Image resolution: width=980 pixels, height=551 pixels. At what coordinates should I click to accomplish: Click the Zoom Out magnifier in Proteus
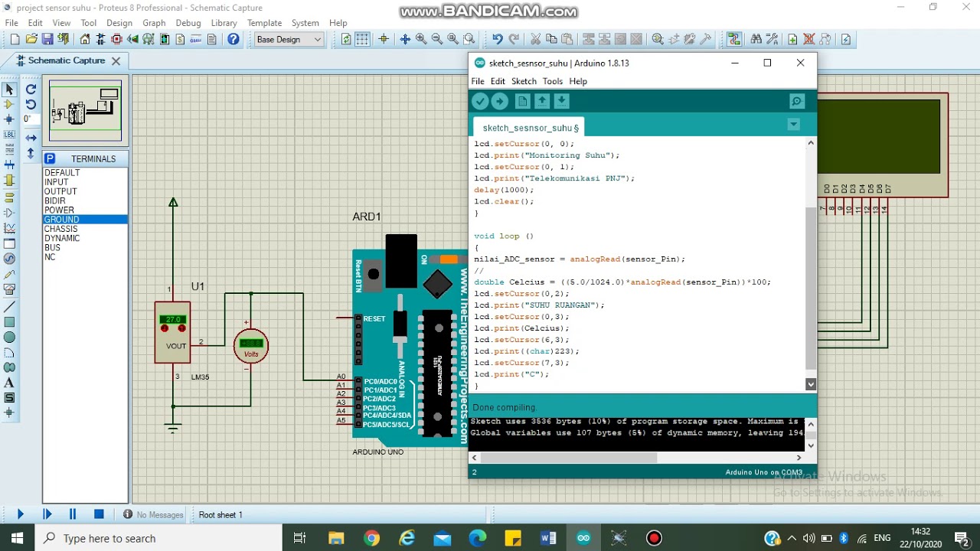click(x=436, y=39)
